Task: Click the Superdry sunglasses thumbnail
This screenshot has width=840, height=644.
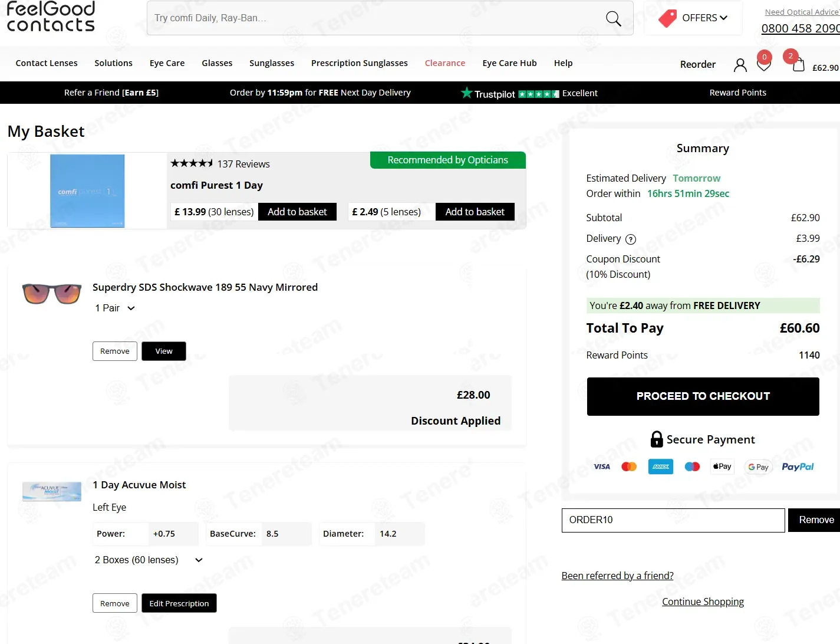Action: point(52,293)
